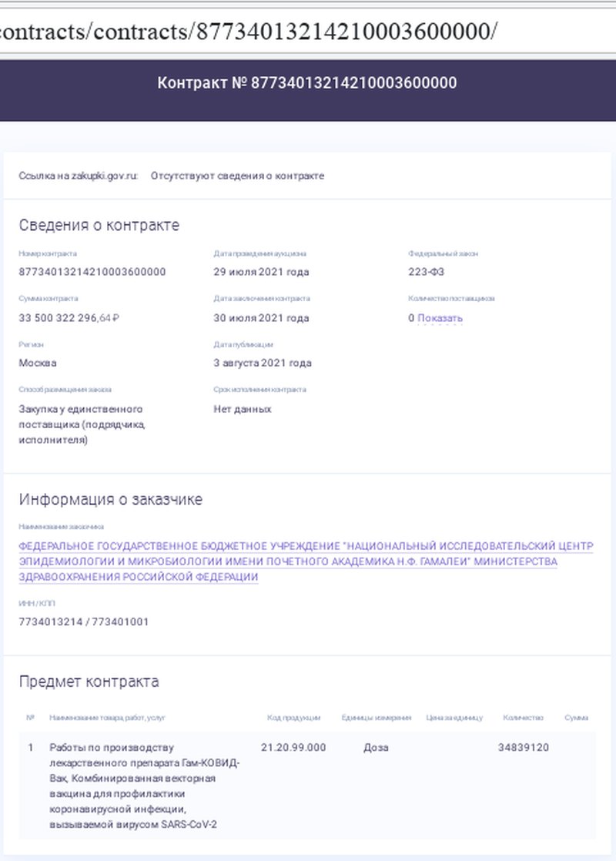Click the 223-ФЗ federal law value

click(x=426, y=272)
